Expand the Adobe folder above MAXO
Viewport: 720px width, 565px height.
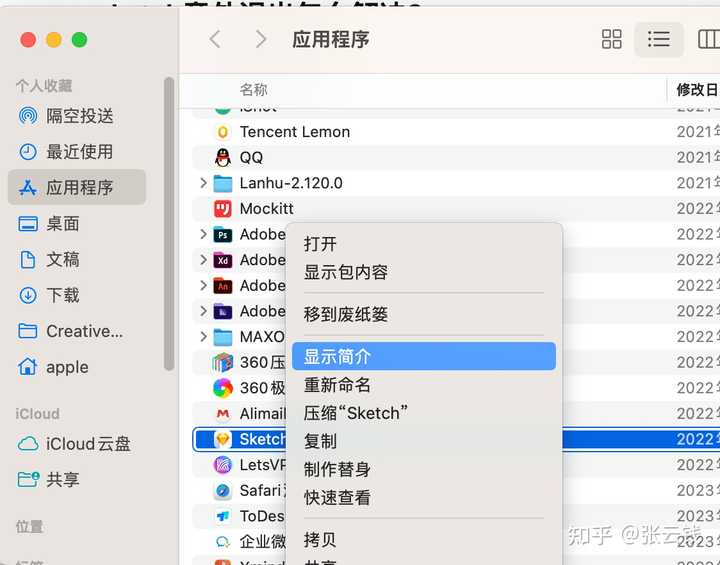point(203,311)
